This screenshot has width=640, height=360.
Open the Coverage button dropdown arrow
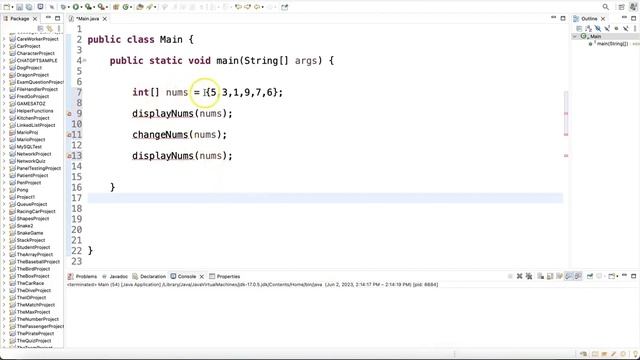pos(93,7)
